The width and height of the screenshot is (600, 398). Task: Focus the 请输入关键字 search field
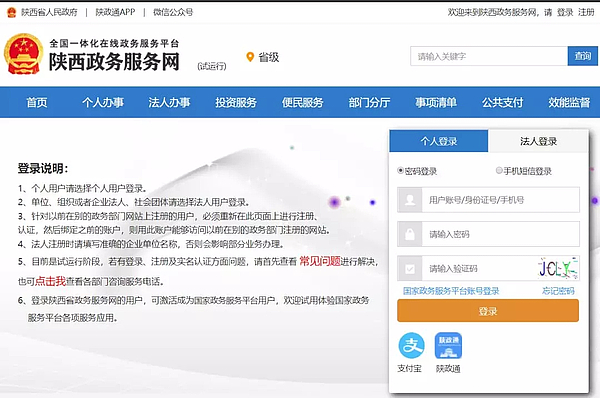(x=489, y=56)
